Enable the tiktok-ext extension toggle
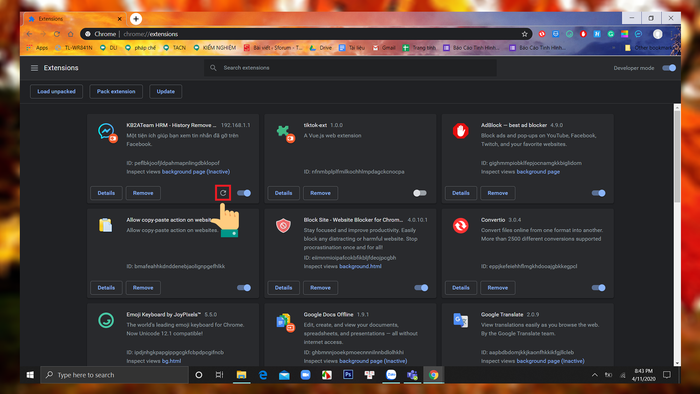This screenshot has width=700, height=394. [420, 193]
